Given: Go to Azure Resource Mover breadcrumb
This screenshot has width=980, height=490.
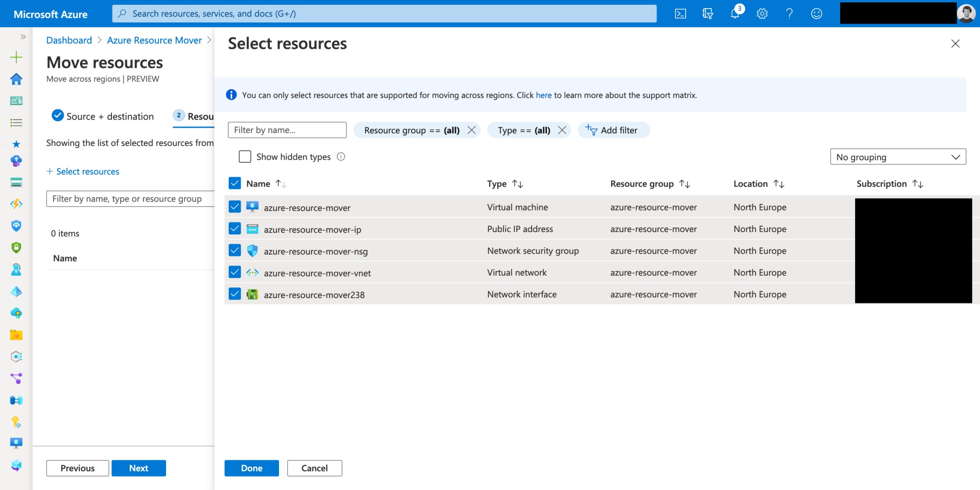Looking at the screenshot, I should (x=154, y=40).
